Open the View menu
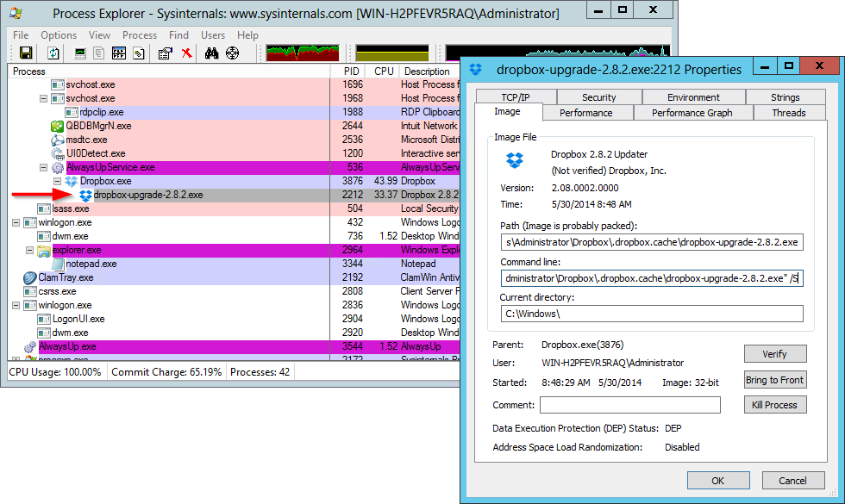 pos(100,35)
